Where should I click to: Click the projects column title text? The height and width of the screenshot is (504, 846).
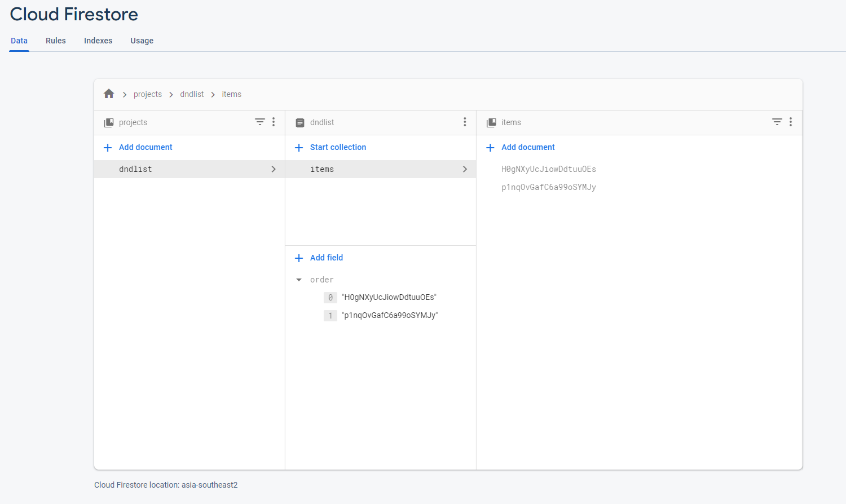pyautogui.click(x=133, y=122)
